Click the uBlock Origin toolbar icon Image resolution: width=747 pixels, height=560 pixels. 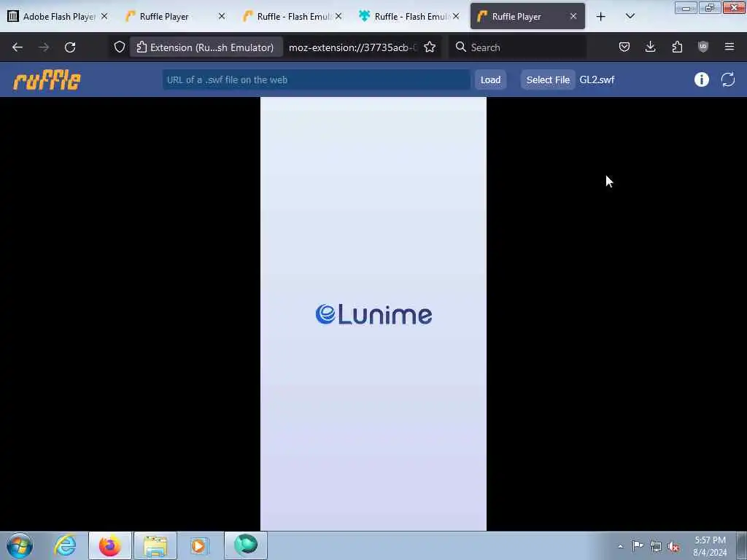click(703, 47)
